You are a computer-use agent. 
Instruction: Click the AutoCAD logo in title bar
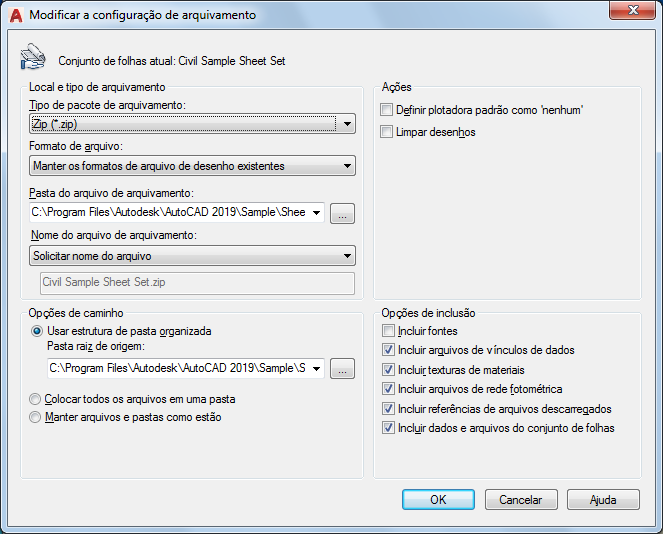[x=16, y=15]
